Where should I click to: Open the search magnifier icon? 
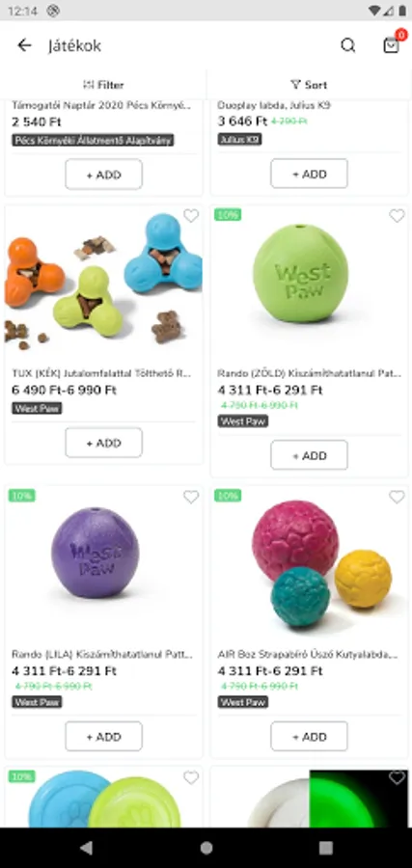coord(347,45)
